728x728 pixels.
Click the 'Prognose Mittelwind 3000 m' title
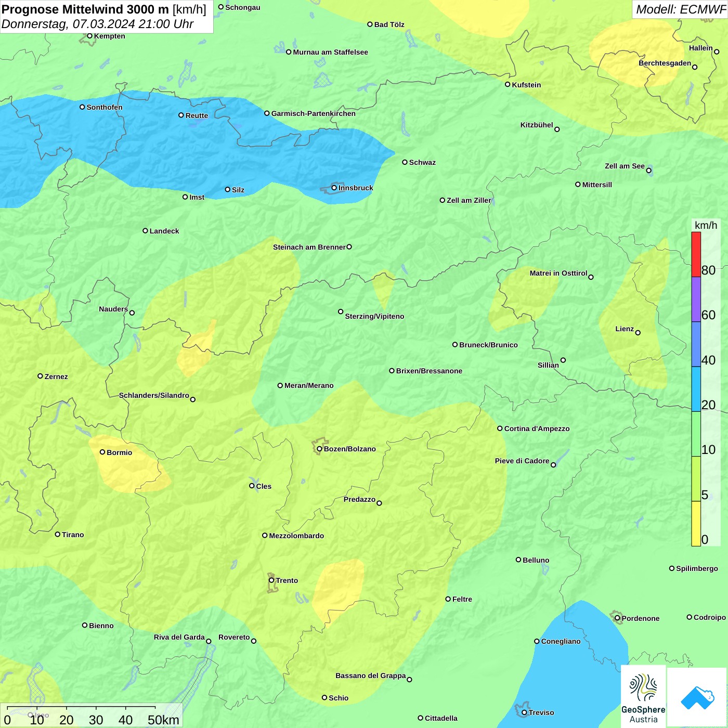85,9
